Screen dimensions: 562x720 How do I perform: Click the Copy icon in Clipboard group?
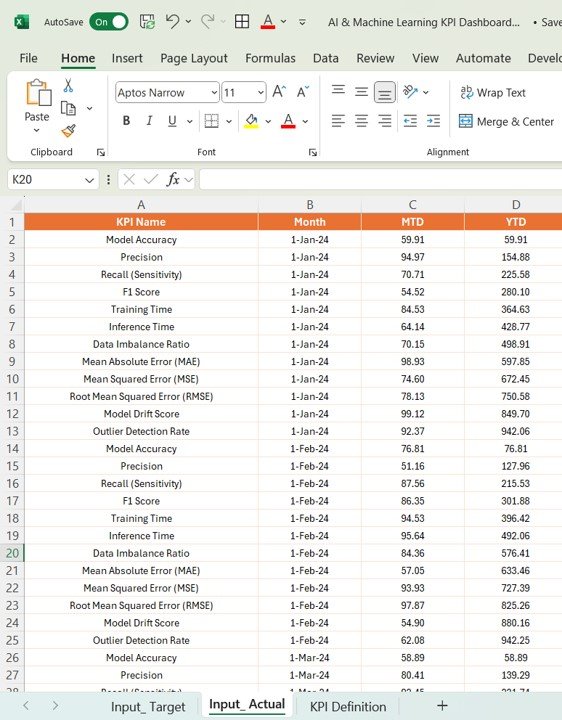click(68, 108)
